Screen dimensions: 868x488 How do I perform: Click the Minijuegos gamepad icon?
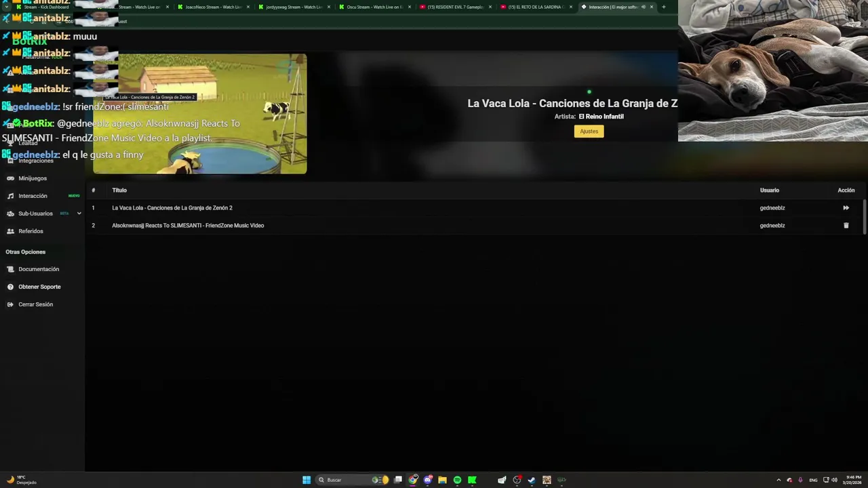click(x=10, y=178)
